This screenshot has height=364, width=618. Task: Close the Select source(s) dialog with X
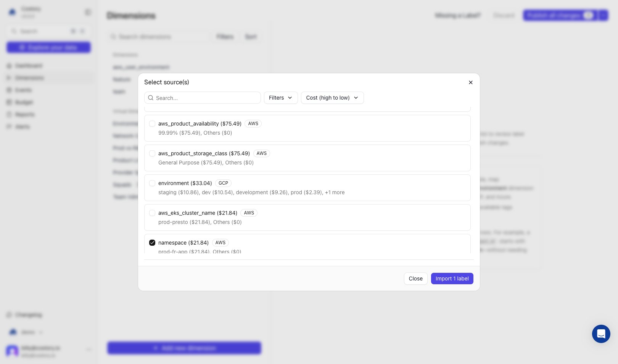(471, 82)
